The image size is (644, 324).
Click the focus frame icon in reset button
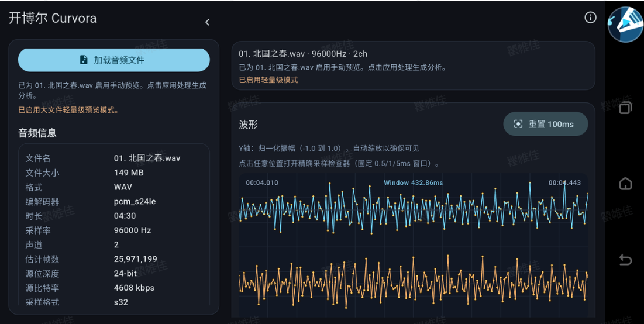[x=518, y=124]
